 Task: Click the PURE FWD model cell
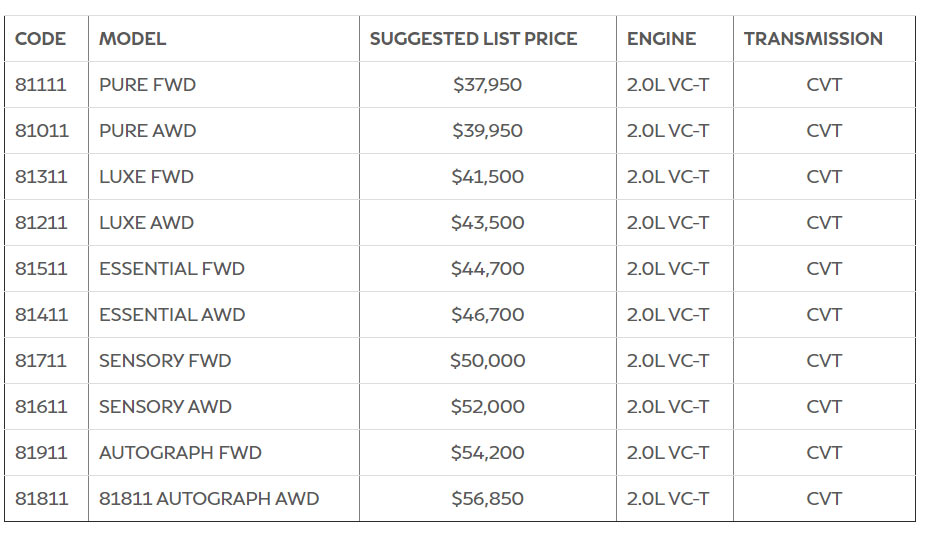(x=148, y=85)
